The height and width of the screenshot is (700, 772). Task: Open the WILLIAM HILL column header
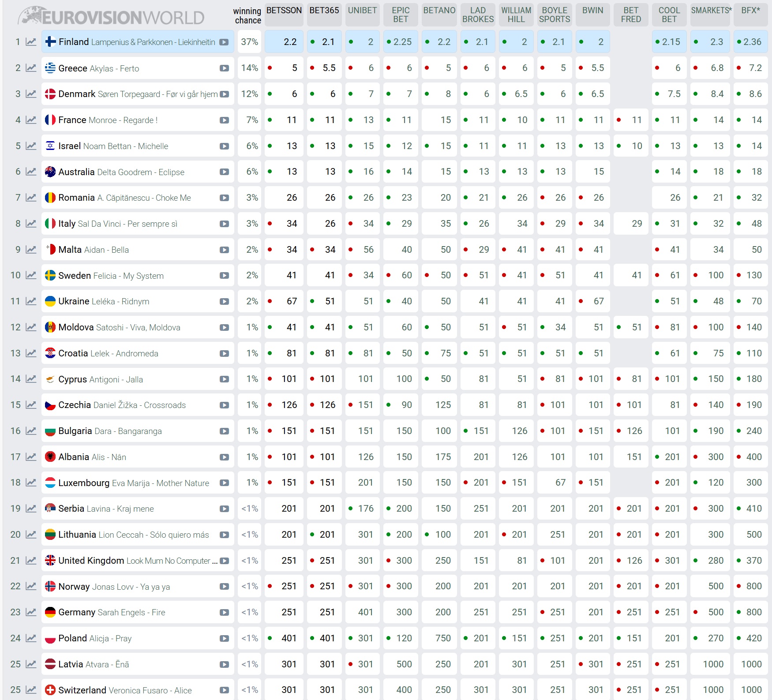(516, 15)
